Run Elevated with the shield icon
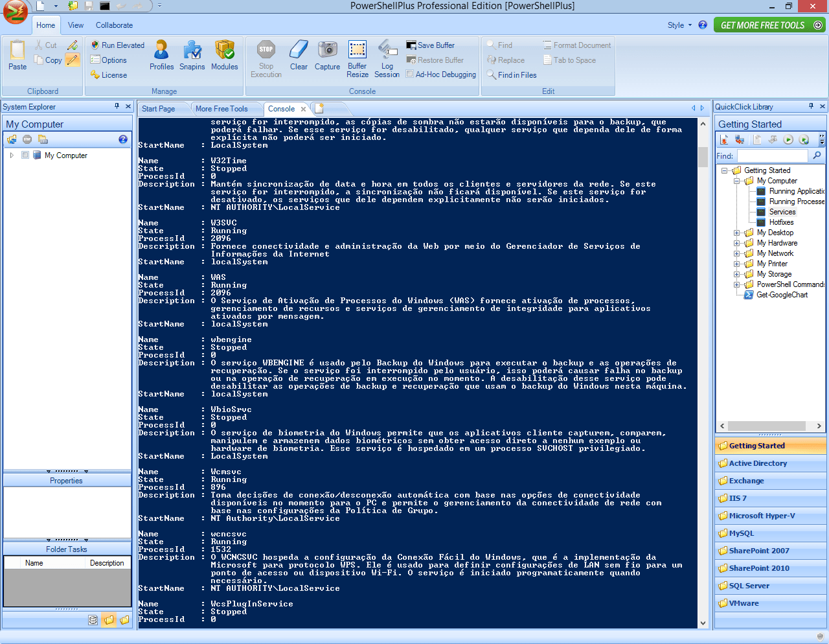Image resolution: width=829 pixels, height=644 pixels. 117,45
